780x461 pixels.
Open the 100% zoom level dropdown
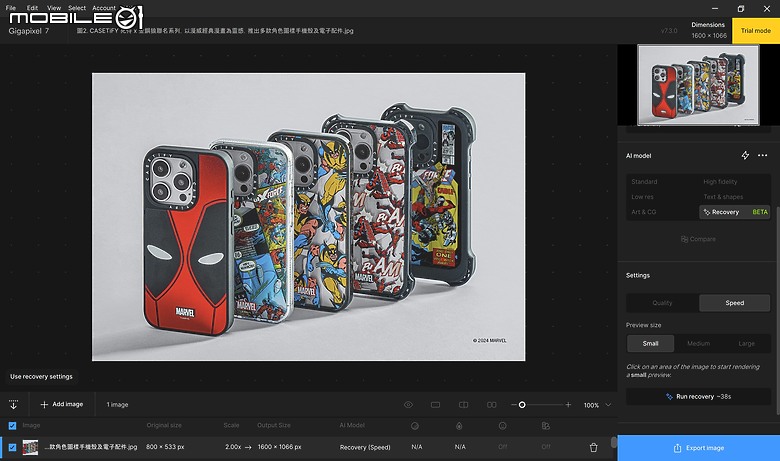pos(597,405)
